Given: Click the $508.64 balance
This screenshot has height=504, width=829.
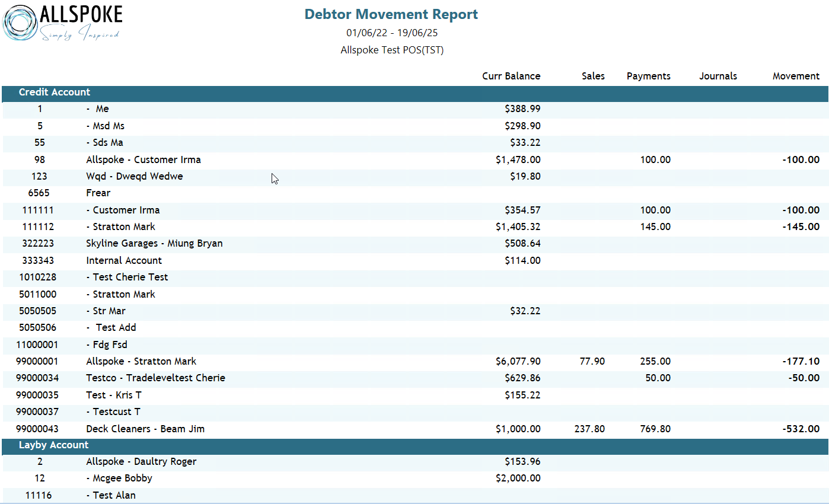Looking at the screenshot, I should point(522,243).
